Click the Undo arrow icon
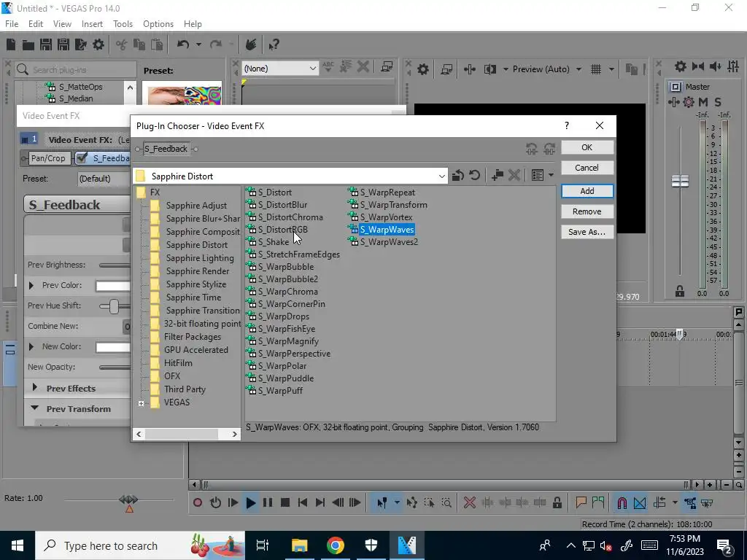The image size is (747, 560). [x=183, y=44]
